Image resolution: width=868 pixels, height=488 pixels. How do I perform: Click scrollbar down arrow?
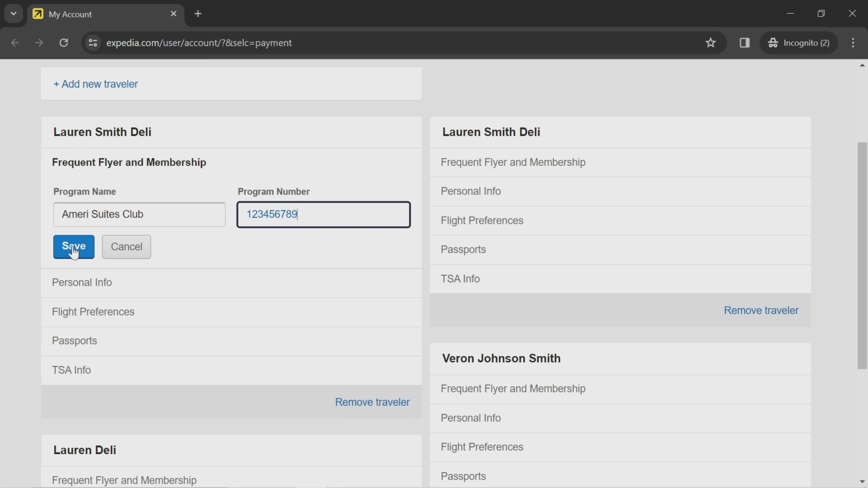[x=862, y=482]
